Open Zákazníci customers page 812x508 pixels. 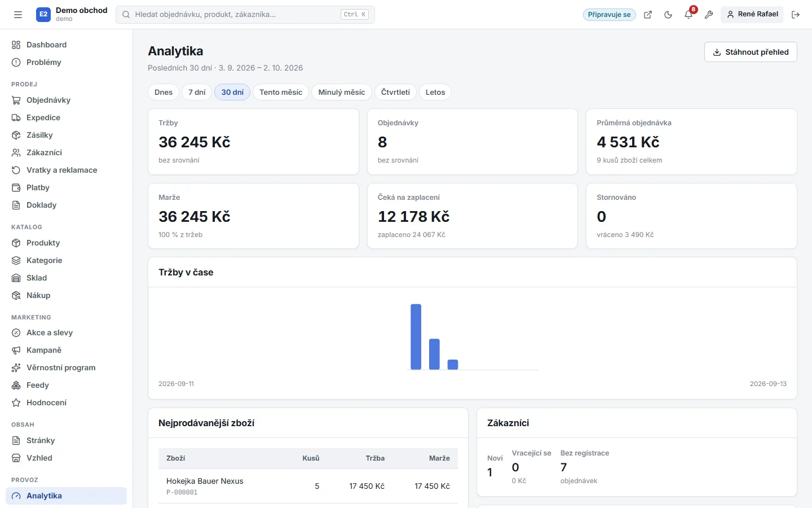click(x=66, y=152)
